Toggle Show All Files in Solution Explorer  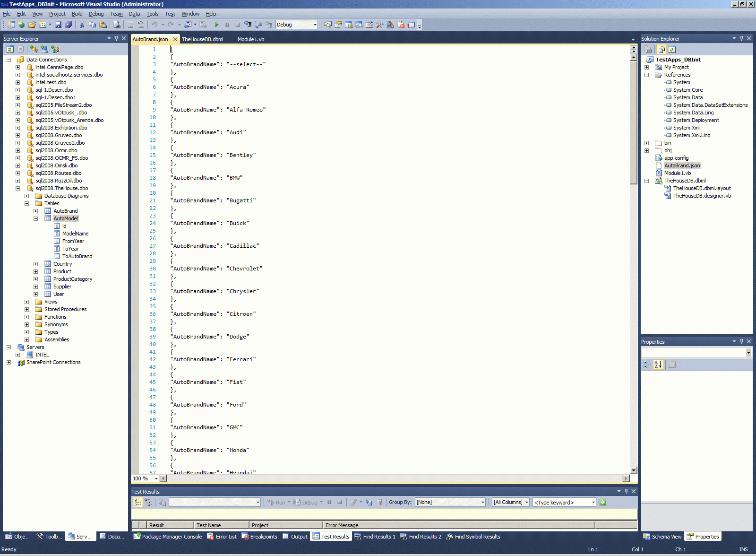click(x=661, y=49)
